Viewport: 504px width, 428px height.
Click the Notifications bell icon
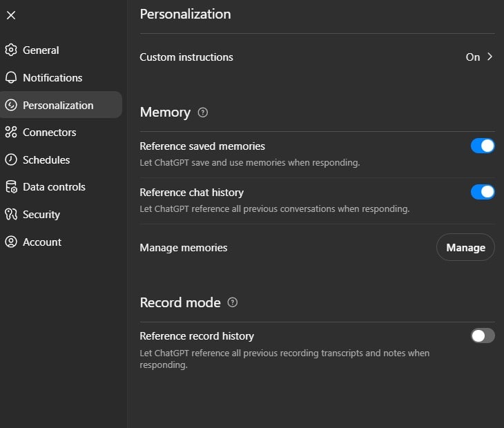[11, 77]
